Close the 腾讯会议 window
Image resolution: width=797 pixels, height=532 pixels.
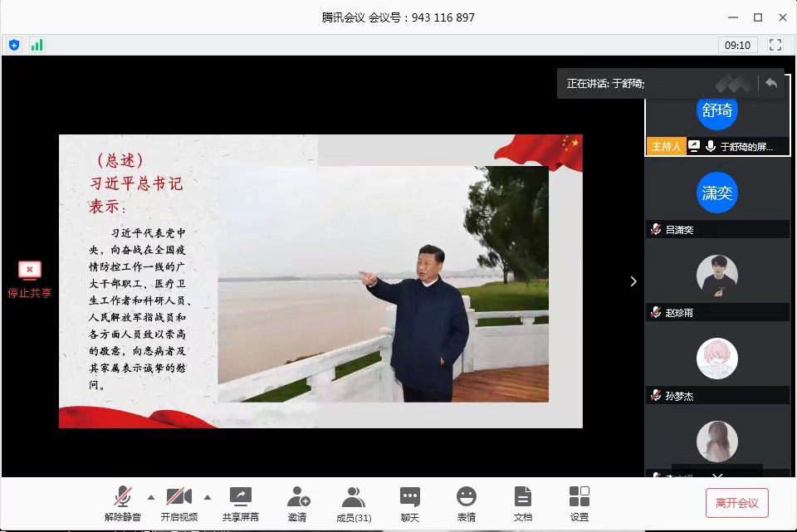pyautogui.click(x=783, y=17)
